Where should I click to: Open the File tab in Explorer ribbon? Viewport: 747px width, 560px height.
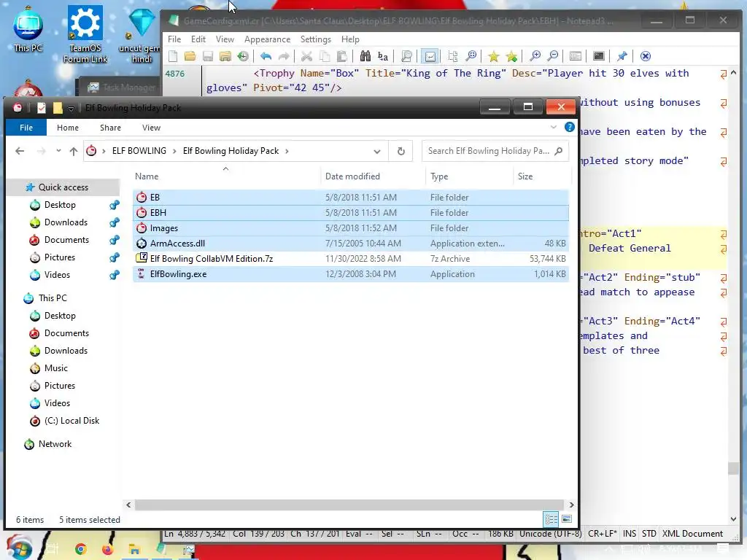[26, 128]
